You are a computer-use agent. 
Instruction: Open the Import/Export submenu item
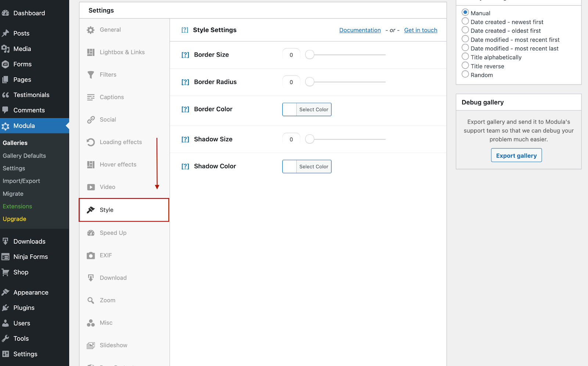click(21, 181)
